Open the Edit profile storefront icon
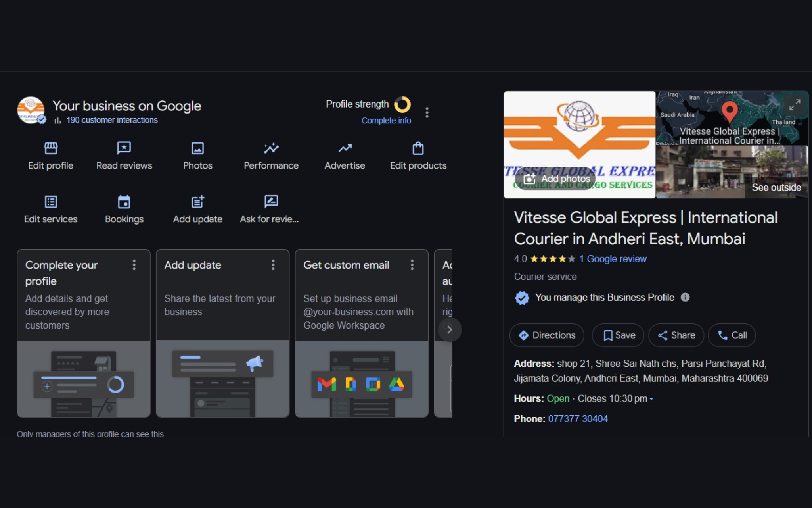 point(51,148)
